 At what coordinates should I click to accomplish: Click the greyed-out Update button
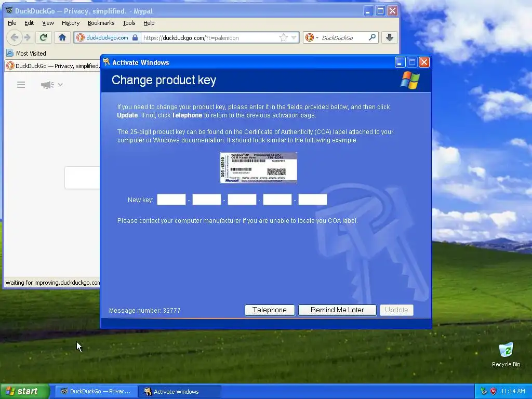pyautogui.click(x=396, y=310)
